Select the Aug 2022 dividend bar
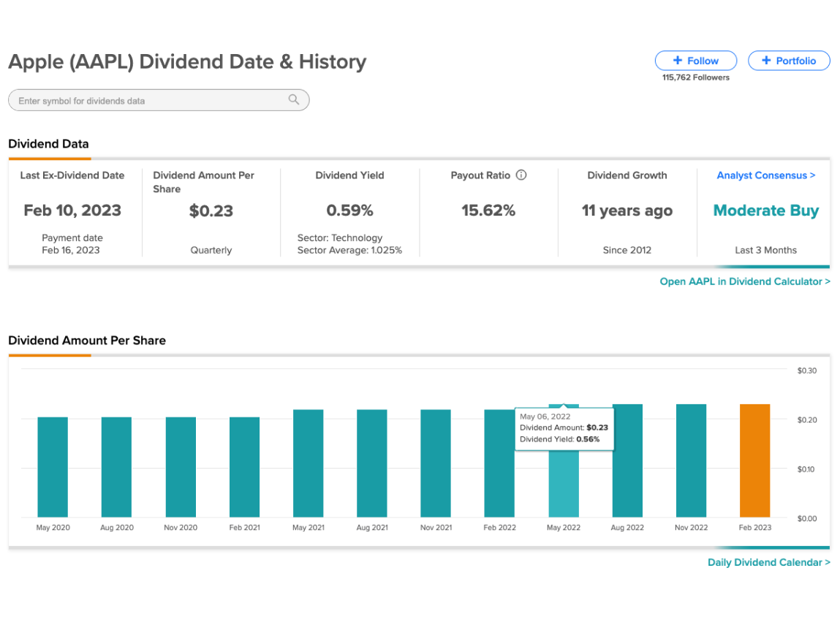Screen dimensions: 840x644 tap(627, 461)
